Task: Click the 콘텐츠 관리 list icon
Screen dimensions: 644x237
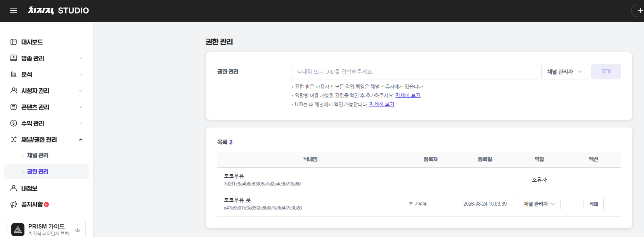Action: [x=14, y=107]
